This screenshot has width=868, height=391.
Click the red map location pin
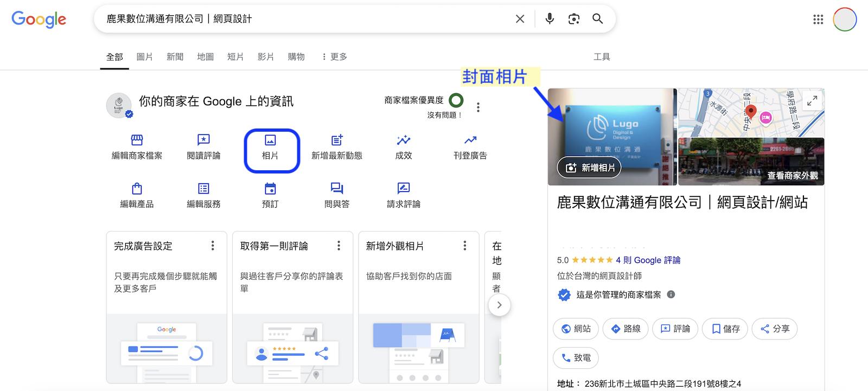pyautogui.click(x=751, y=112)
